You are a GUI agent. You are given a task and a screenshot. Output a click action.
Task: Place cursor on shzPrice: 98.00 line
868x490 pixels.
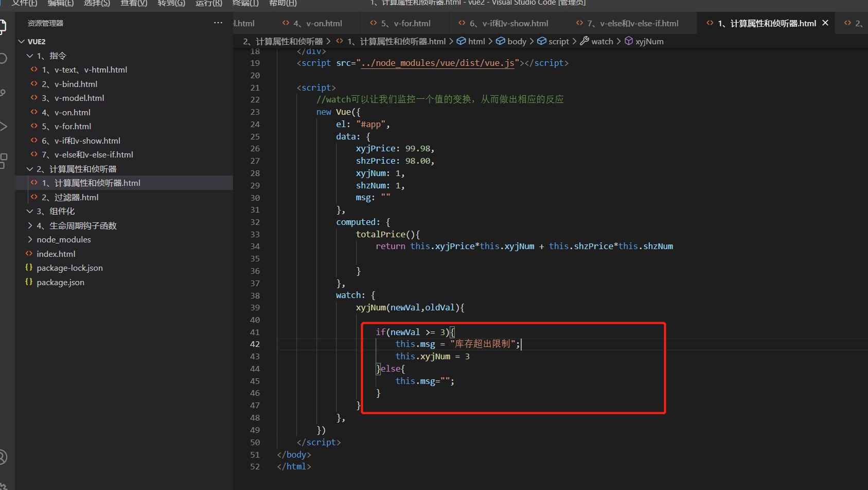395,161
